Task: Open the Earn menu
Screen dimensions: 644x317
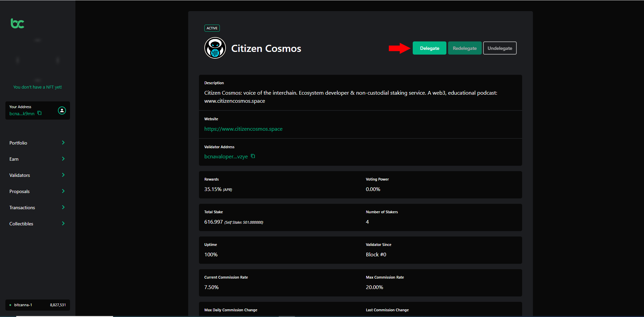Action: point(14,159)
